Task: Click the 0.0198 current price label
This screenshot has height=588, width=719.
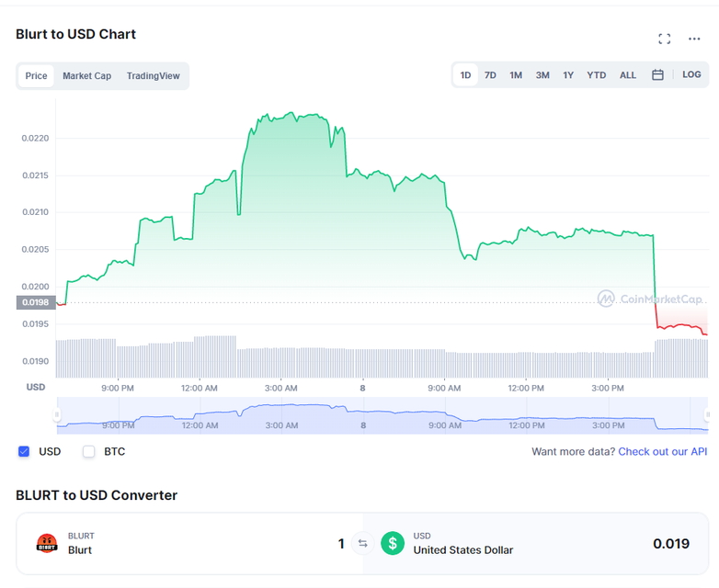Action: pyautogui.click(x=36, y=302)
